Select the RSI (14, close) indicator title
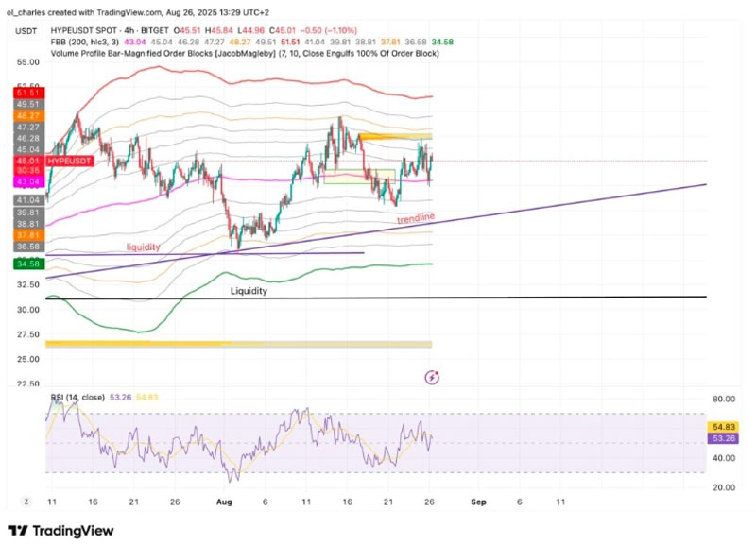 [77, 398]
